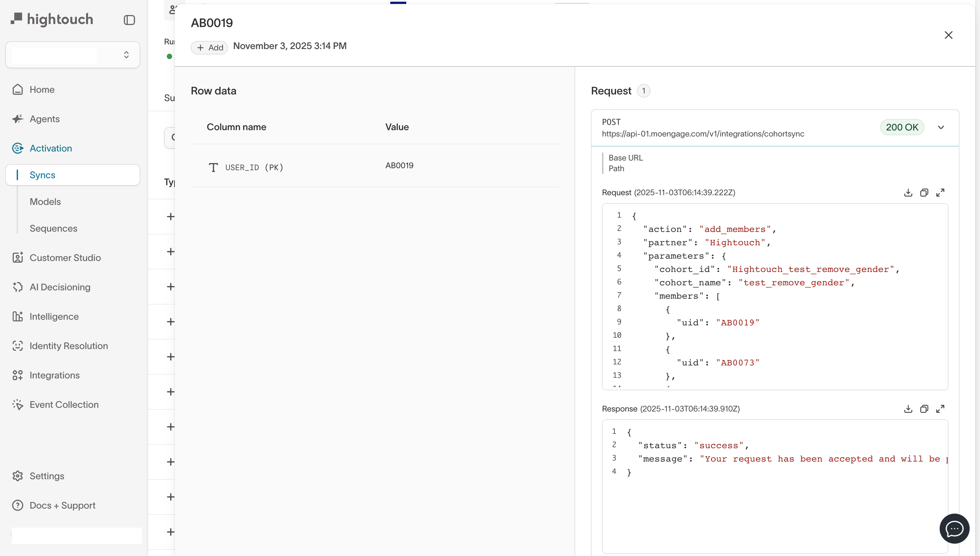Expand the request code viewer fullscreen
Image resolution: width=980 pixels, height=556 pixels.
coord(940,193)
